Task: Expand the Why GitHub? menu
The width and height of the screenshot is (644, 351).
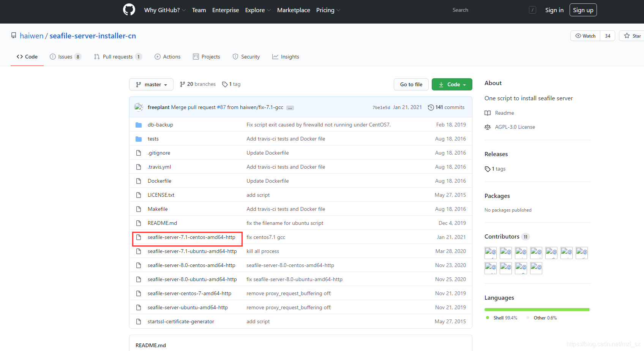Action: [165, 10]
